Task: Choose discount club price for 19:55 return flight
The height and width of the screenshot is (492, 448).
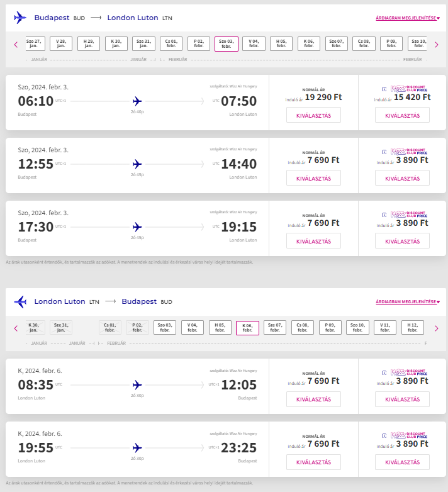Action: (402, 462)
